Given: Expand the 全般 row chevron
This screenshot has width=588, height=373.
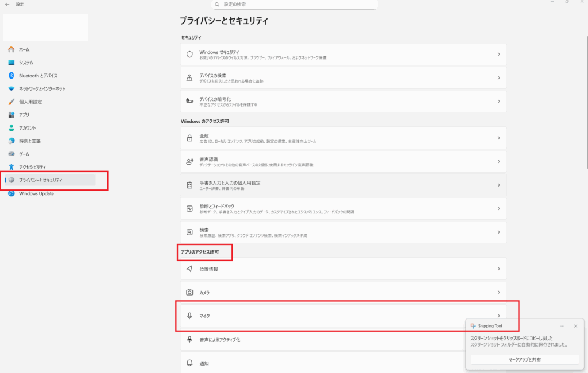Looking at the screenshot, I should coord(498,138).
